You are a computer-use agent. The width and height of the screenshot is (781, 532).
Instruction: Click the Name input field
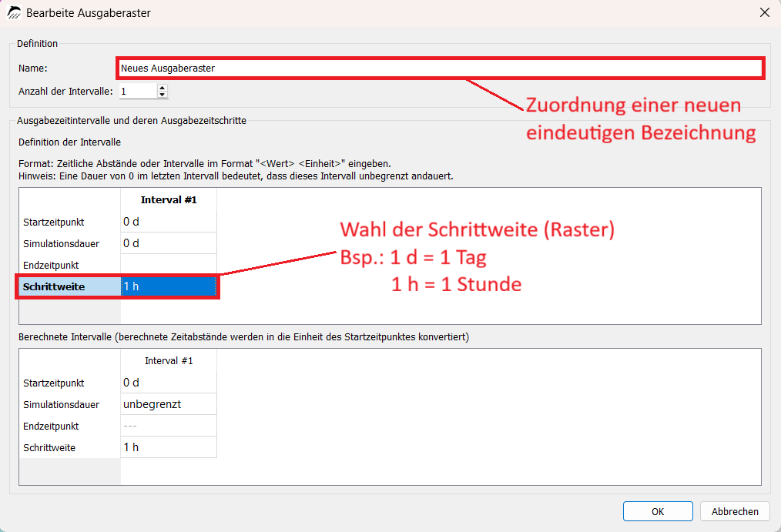pos(441,69)
